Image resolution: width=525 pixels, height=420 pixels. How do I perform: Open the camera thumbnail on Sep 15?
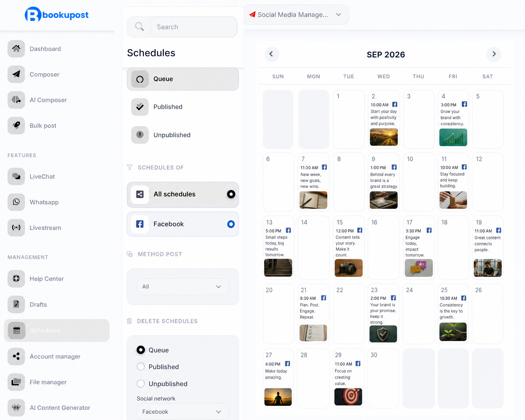pyautogui.click(x=349, y=268)
